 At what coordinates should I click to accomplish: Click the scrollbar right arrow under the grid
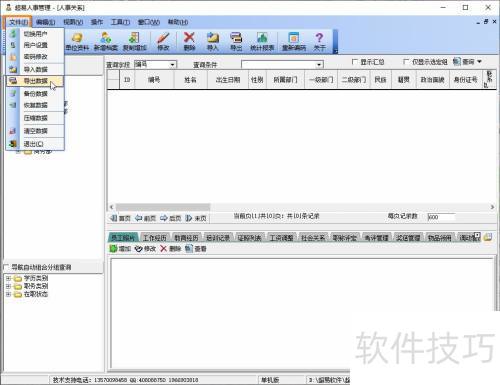coord(492,207)
